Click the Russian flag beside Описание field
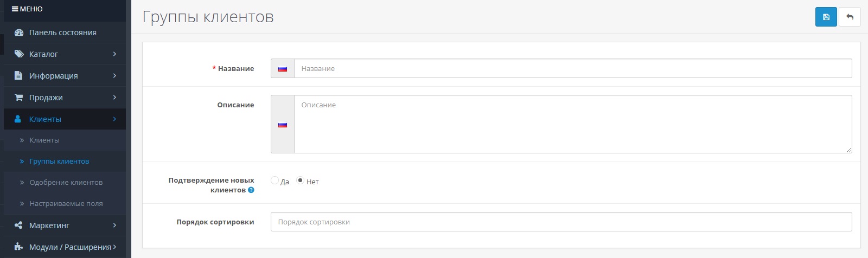Viewport: 868px width, 258px height. [283, 125]
